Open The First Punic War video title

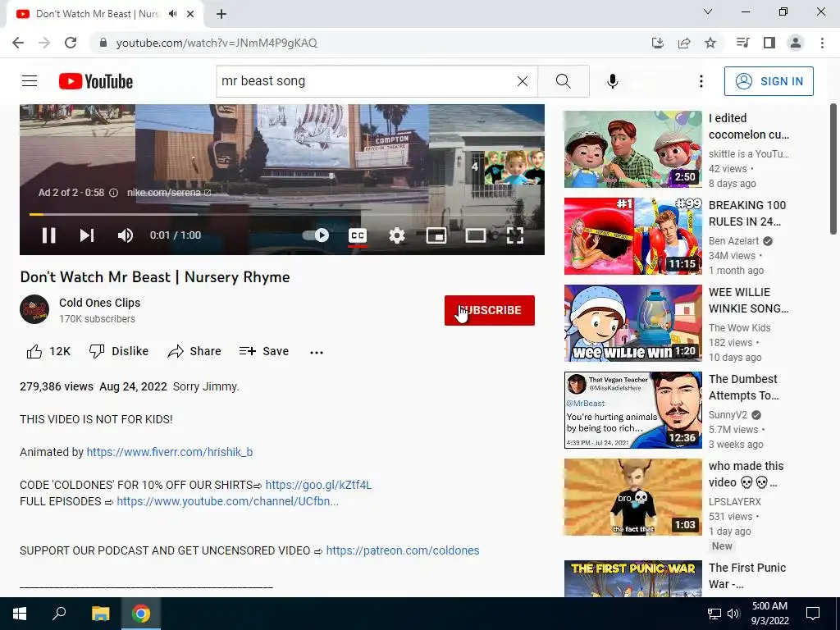(746, 576)
